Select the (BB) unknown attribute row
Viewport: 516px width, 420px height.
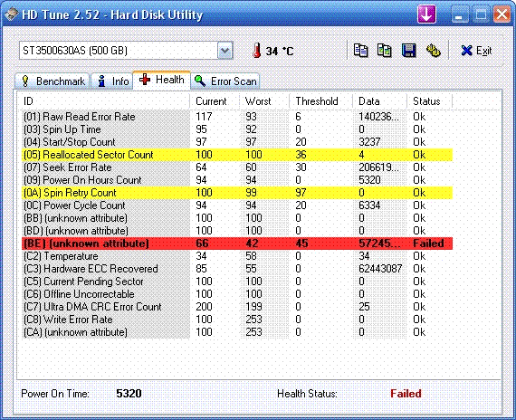coord(237,218)
